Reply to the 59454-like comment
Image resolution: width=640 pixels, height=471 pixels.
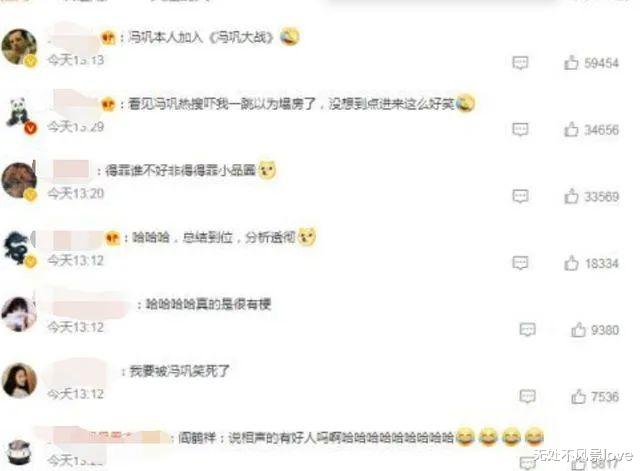pos(520,63)
